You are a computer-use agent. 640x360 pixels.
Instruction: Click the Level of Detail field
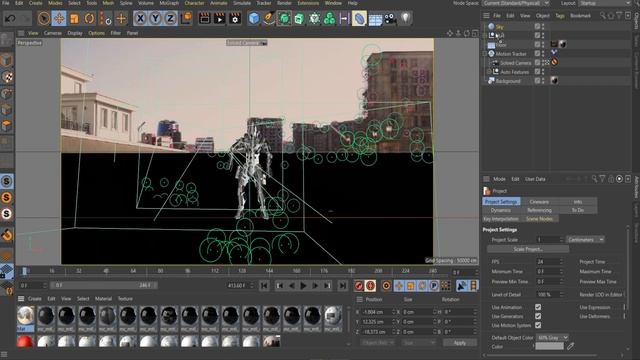tap(550, 294)
